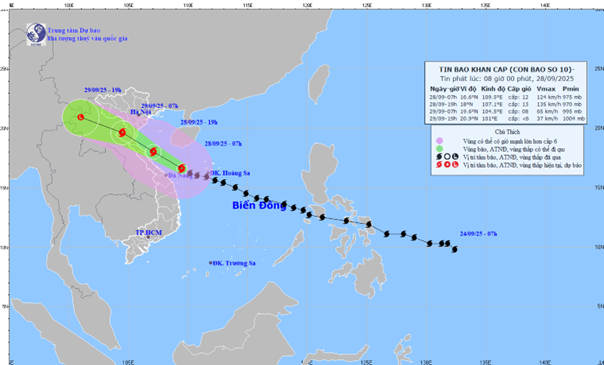The width and height of the screenshot is (604, 365).
Task: Click the 24/09/25 - 07h timestamp label
Action: tap(478, 234)
